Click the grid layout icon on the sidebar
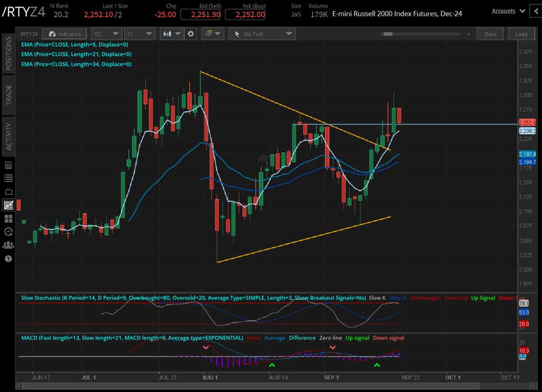This screenshot has height=392, width=542. point(8,219)
